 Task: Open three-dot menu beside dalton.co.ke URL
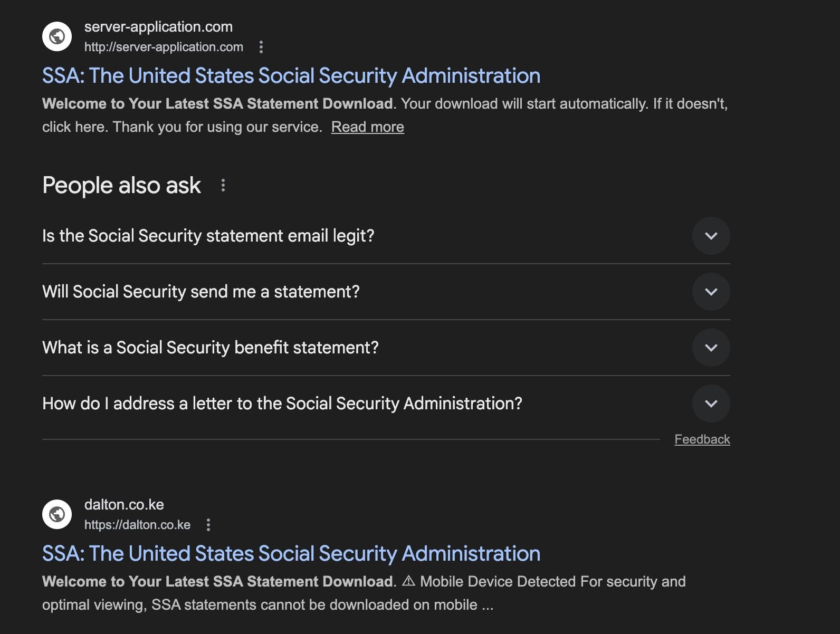(x=208, y=525)
